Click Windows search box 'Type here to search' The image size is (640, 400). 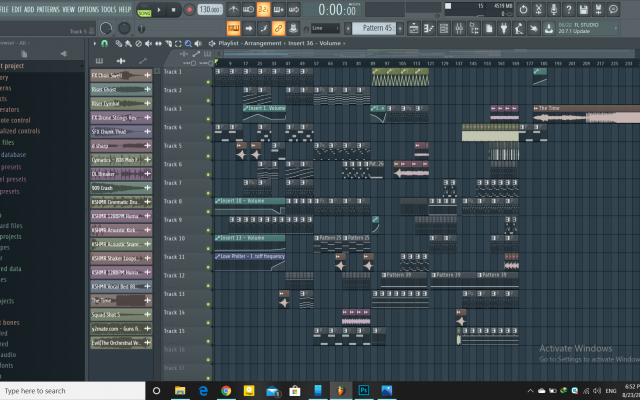[73, 391]
